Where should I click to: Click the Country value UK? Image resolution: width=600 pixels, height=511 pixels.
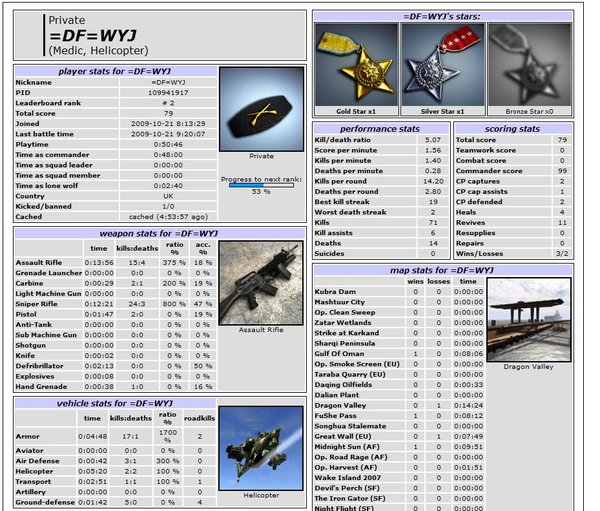click(x=168, y=196)
